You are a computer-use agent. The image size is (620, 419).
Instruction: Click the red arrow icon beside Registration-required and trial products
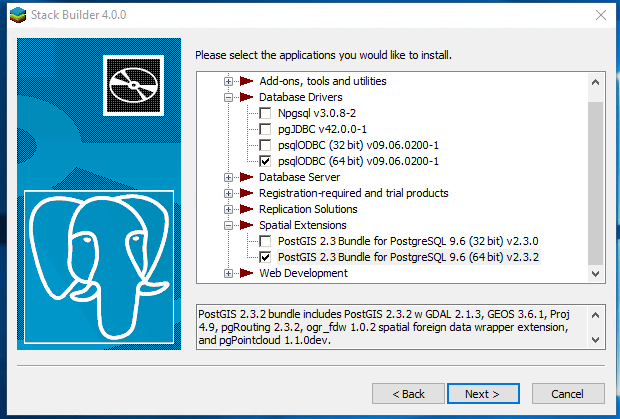coord(246,193)
